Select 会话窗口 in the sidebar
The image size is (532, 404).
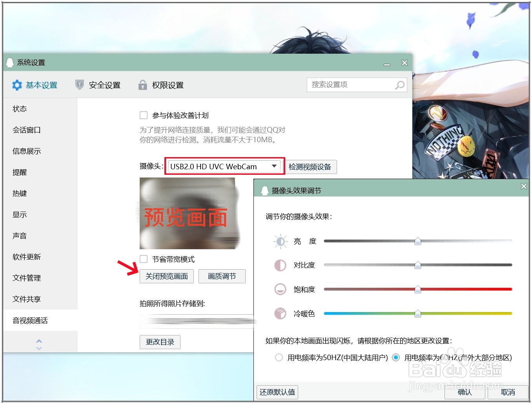pos(40,130)
